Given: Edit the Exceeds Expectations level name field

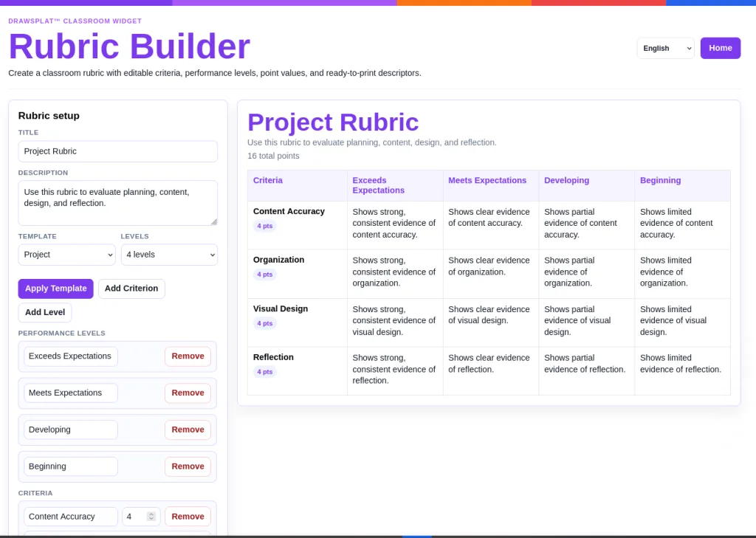Looking at the screenshot, I should click(71, 356).
